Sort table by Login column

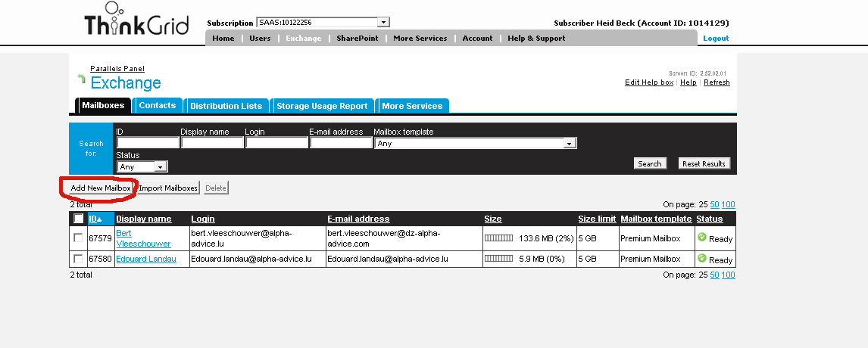202,219
